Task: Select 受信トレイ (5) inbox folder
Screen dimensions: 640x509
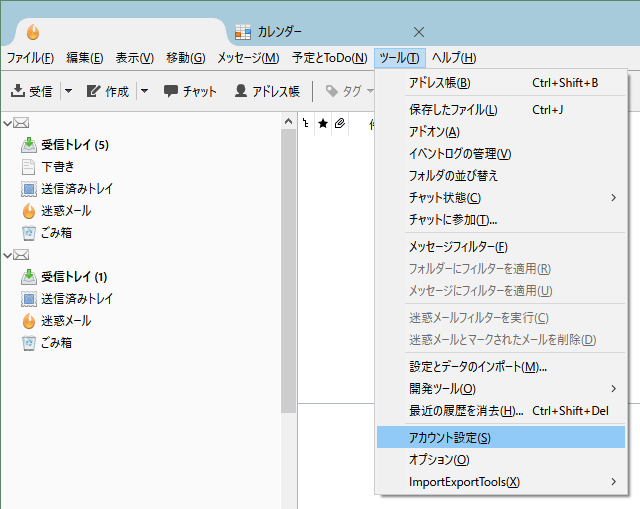Action: [74, 145]
